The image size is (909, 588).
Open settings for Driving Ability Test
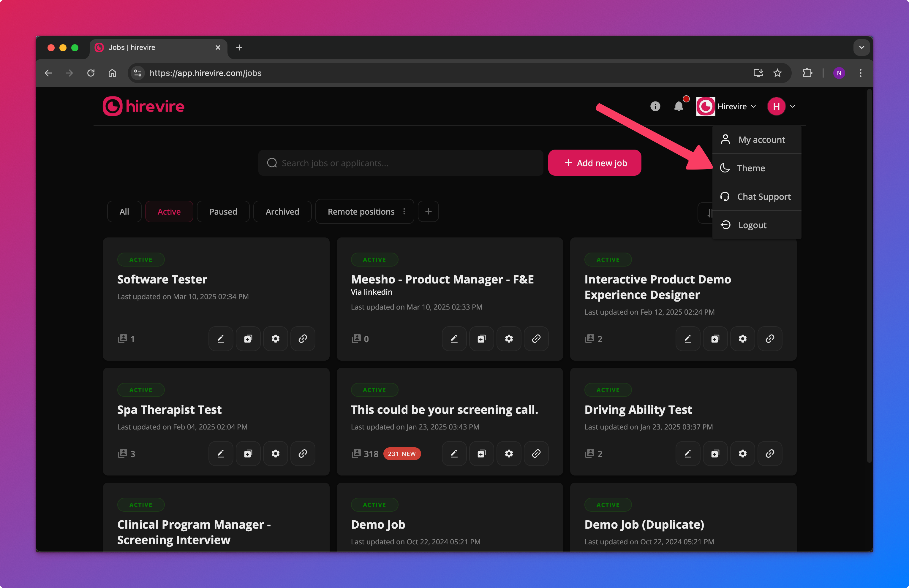tap(742, 454)
